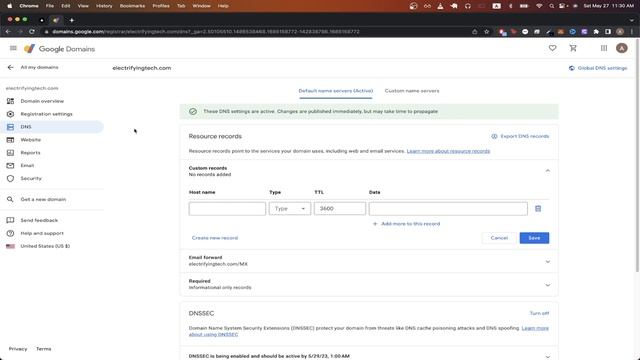Open the History menu in menu bar
Viewport: 640px width, 360px height.
(x=104, y=6)
